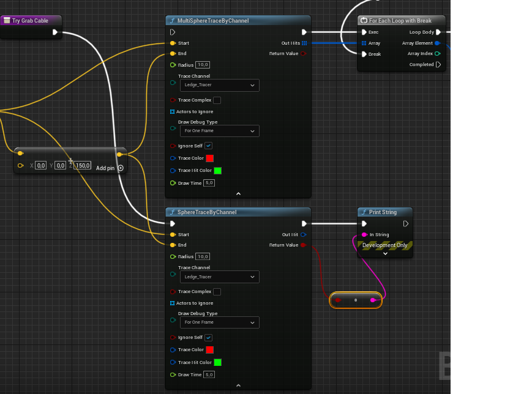Click Break input pin on For Each Loop
Image resolution: width=532 pixels, height=394 pixels.
pos(364,54)
